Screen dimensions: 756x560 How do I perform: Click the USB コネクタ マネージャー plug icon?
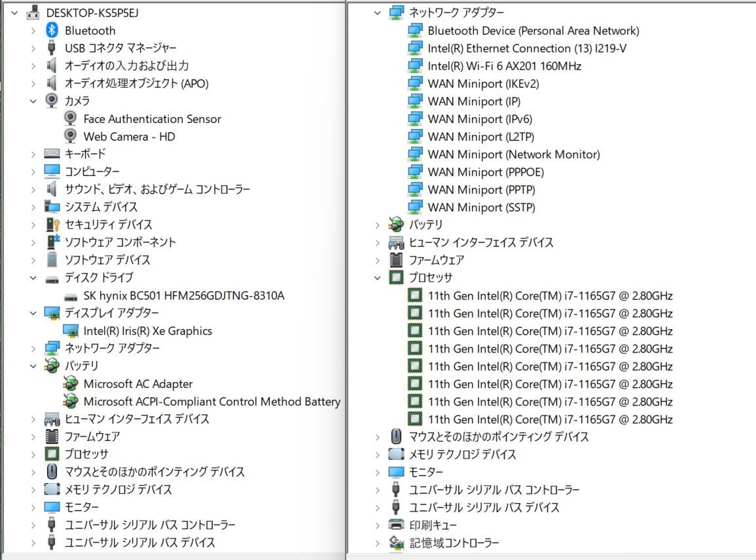click(x=52, y=48)
